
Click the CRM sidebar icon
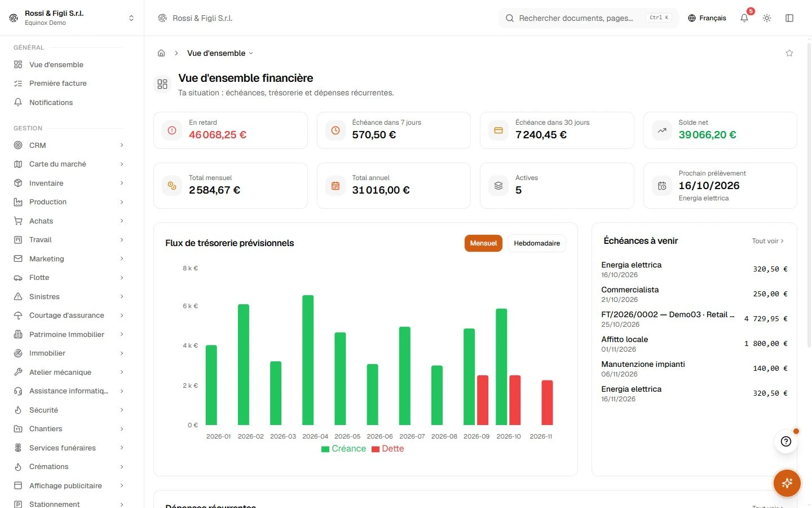coord(18,145)
